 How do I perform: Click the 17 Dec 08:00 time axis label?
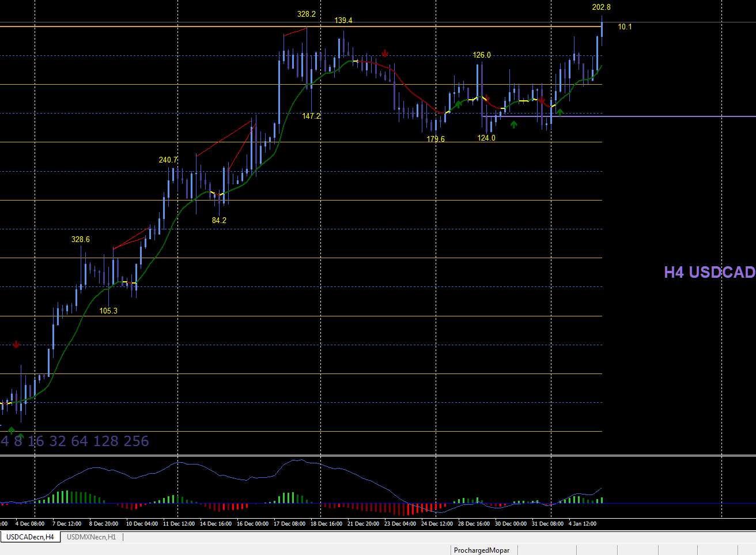click(x=289, y=524)
